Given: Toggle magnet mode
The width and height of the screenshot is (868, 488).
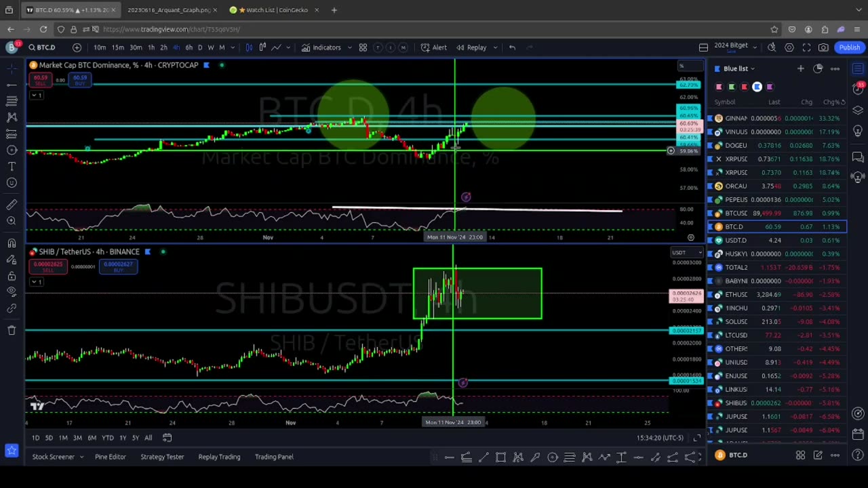Looking at the screenshot, I should pyautogui.click(x=12, y=243).
